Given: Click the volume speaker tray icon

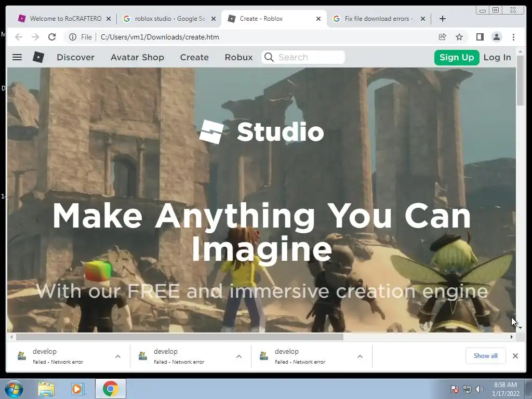Looking at the screenshot, I should (479, 389).
